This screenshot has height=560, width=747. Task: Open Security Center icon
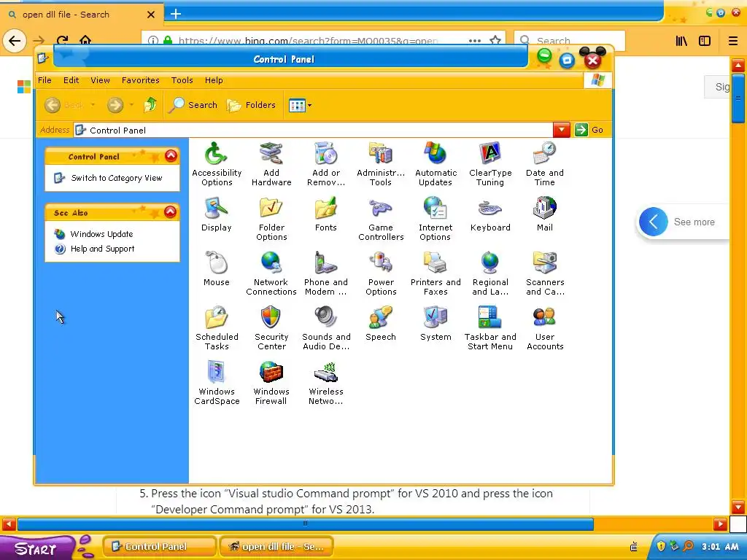tap(271, 328)
